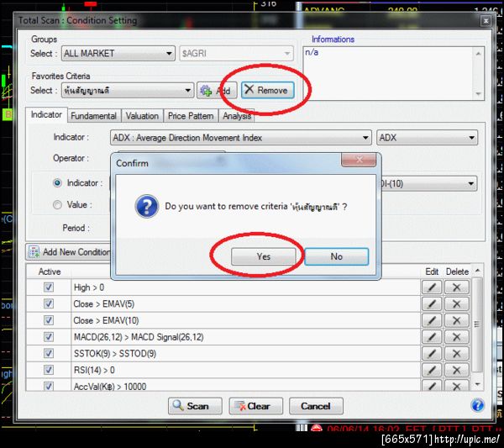Viewport: 504px width, 448px height.
Task: Toggle the RSI(14) > 0 checkbox
Action: point(49,370)
